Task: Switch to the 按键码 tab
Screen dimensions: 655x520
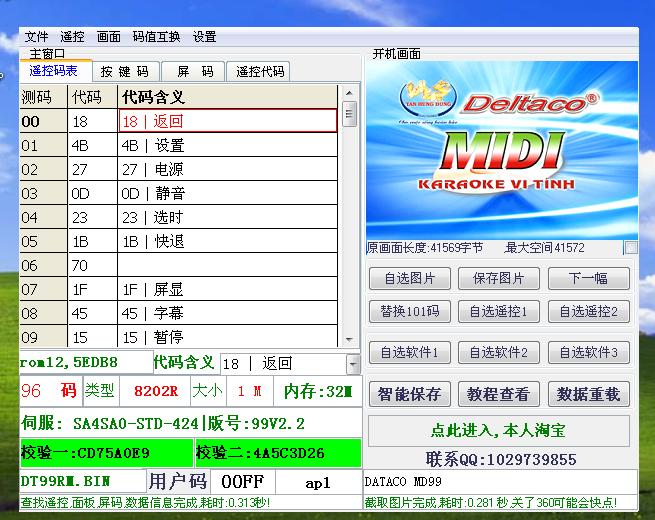Action: point(124,72)
